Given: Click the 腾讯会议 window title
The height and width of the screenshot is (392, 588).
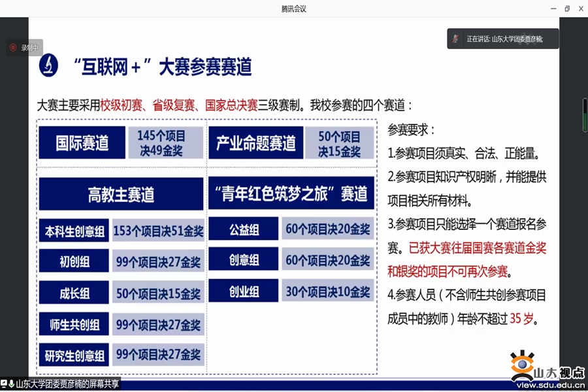Looking at the screenshot, I should 293,8.
